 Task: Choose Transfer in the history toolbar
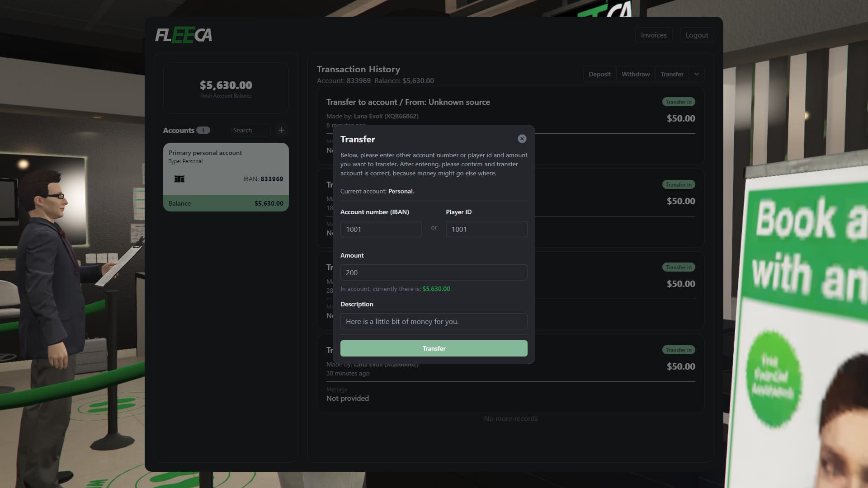[672, 74]
